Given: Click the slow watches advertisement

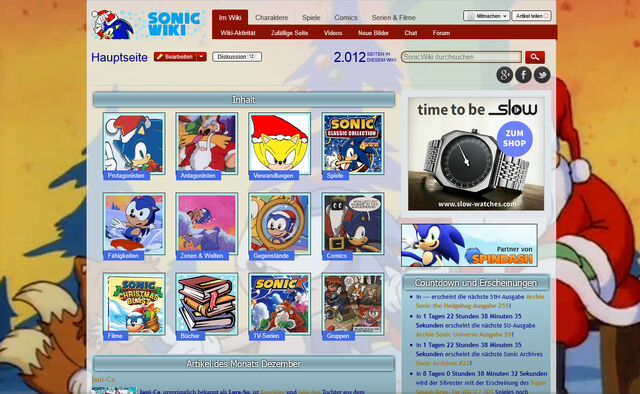Looking at the screenshot, I should pos(476,154).
